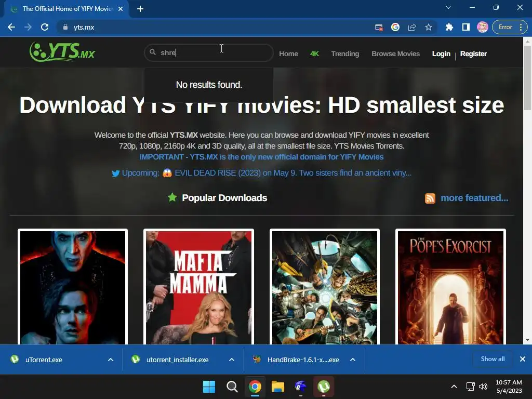Viewport: 532px width, 399px height.
Task: Reload the page with the refresh icon
Action: pyautogui.click(x=45, y=27)
